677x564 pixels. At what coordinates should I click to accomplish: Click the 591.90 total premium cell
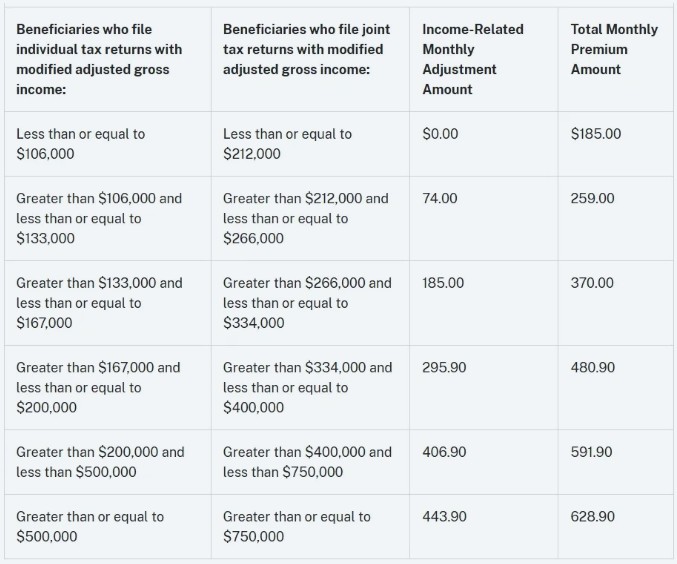click(x=592, y=452)
